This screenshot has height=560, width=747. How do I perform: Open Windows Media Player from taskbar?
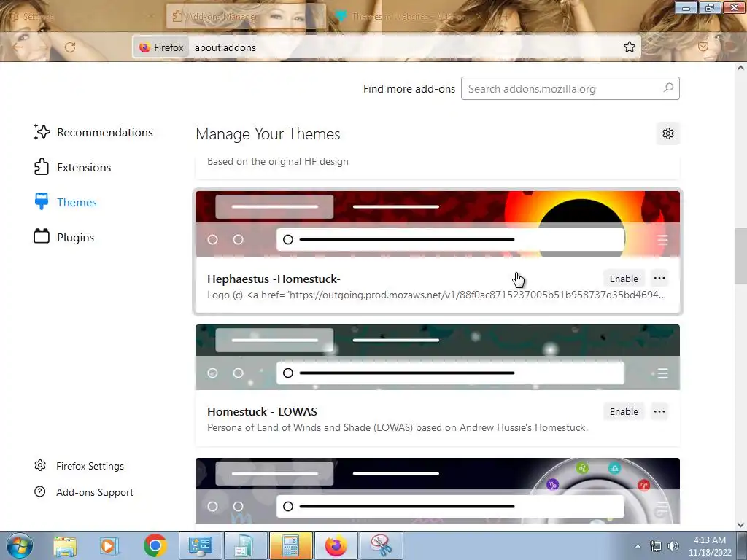109,545
